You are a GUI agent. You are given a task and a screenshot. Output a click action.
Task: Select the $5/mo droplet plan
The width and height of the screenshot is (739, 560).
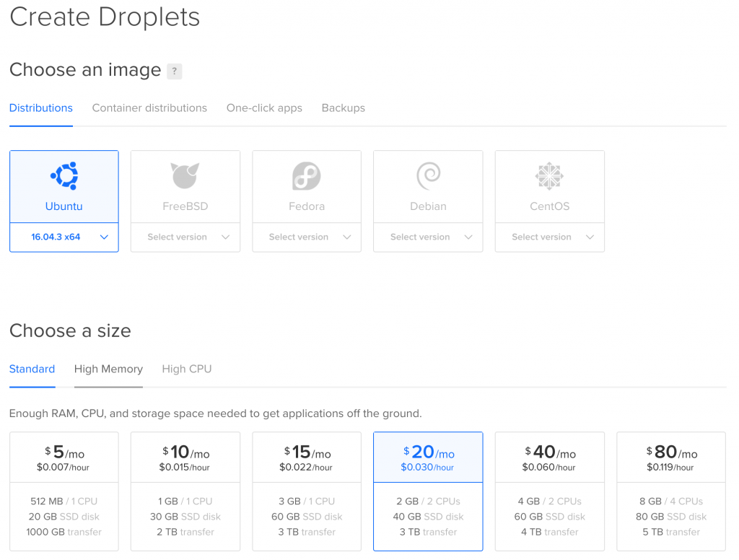(x=64, y=491)
